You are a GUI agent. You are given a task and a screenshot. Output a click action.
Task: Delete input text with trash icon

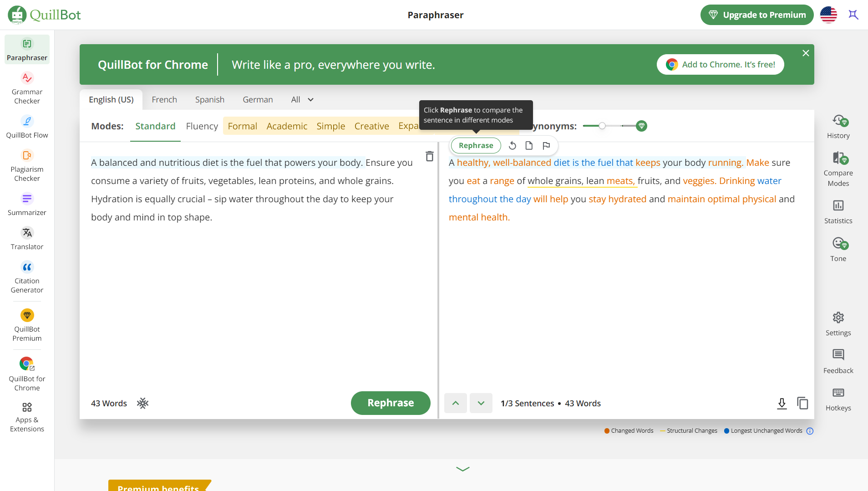(x=429, y=157)
